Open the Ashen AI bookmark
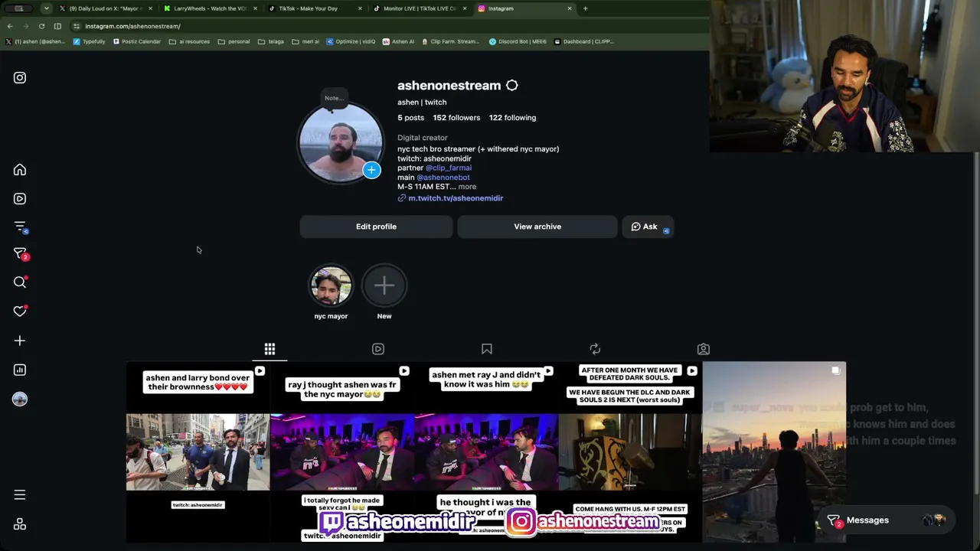 point(399,41)
